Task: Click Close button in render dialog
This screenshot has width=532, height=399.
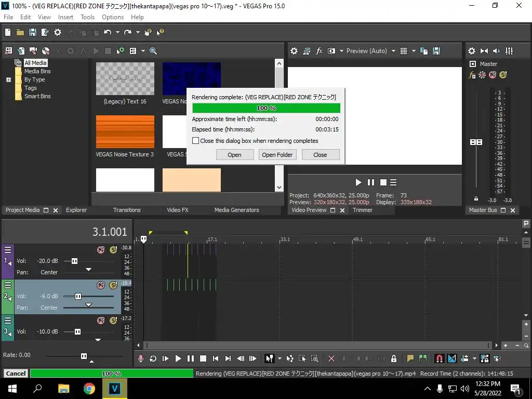Action: pyautogui.click(x=320, y=155)
